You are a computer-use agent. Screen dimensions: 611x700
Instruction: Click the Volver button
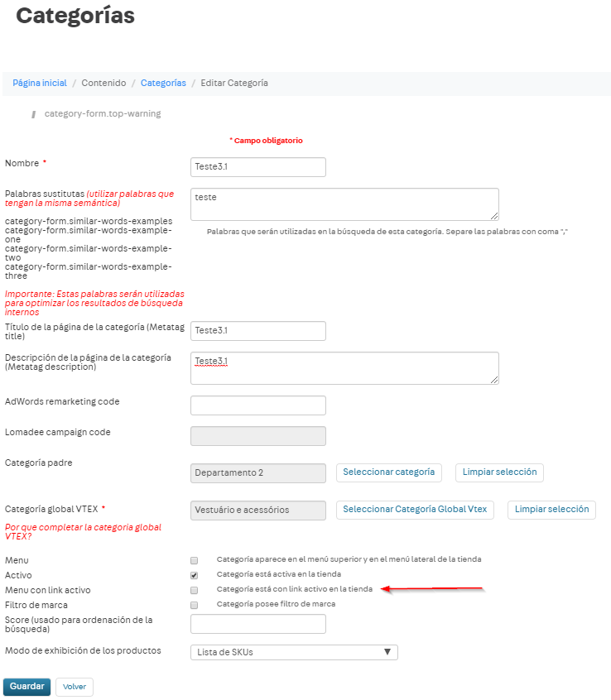74,687
